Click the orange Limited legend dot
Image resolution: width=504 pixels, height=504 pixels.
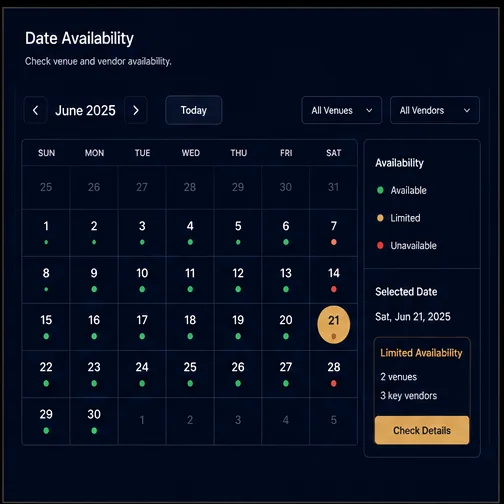point(380,218)
